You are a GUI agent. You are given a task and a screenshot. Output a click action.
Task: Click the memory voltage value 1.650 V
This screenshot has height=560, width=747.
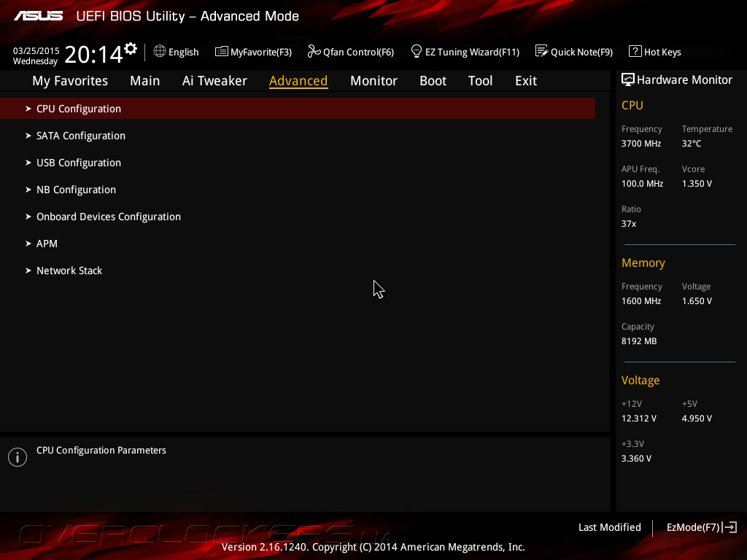[697, 301]
